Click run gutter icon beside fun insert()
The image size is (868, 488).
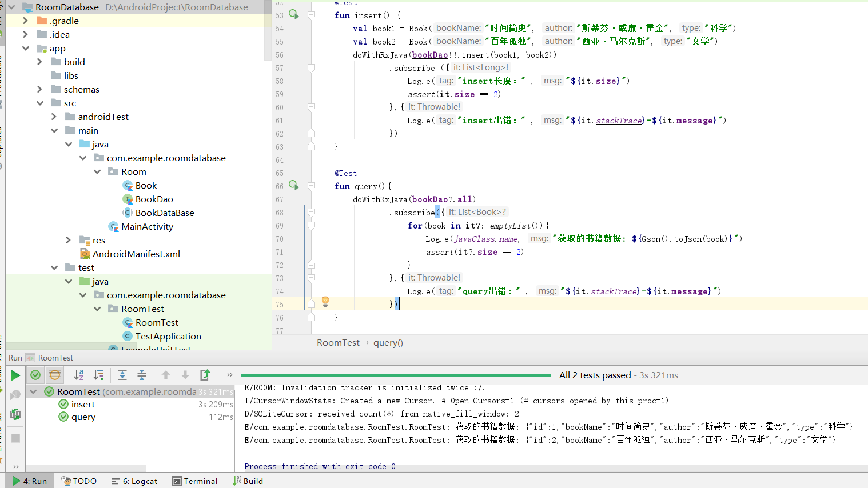(x=294, y=15)
